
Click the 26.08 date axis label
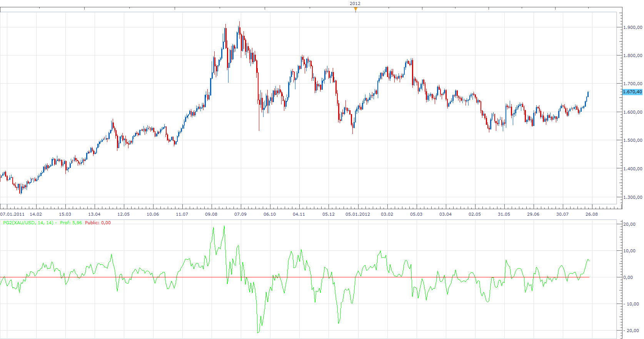click(x=592, y=214)
